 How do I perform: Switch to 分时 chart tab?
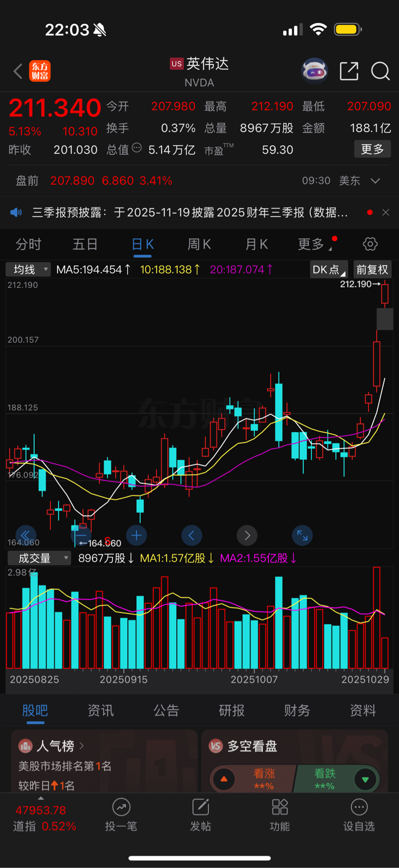coord(29,244)
